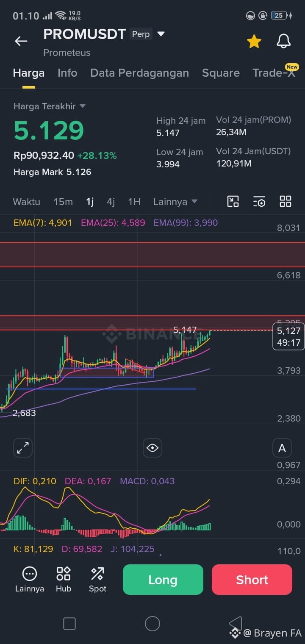Tap the J: 104,225 KDJ value
This screenshot has width=305, height=644.
(132, 549)
